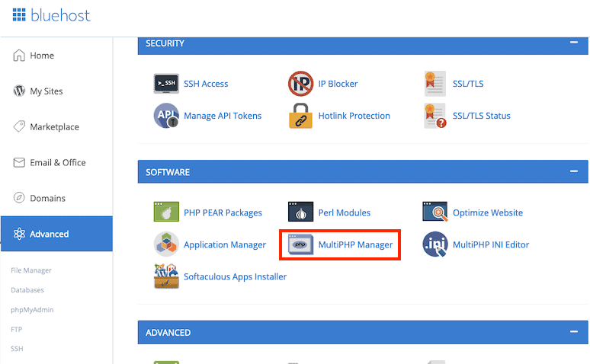Click the Optimize Website magnifier icon
Viewport: 590px width, 364px height.
point(435,212)
